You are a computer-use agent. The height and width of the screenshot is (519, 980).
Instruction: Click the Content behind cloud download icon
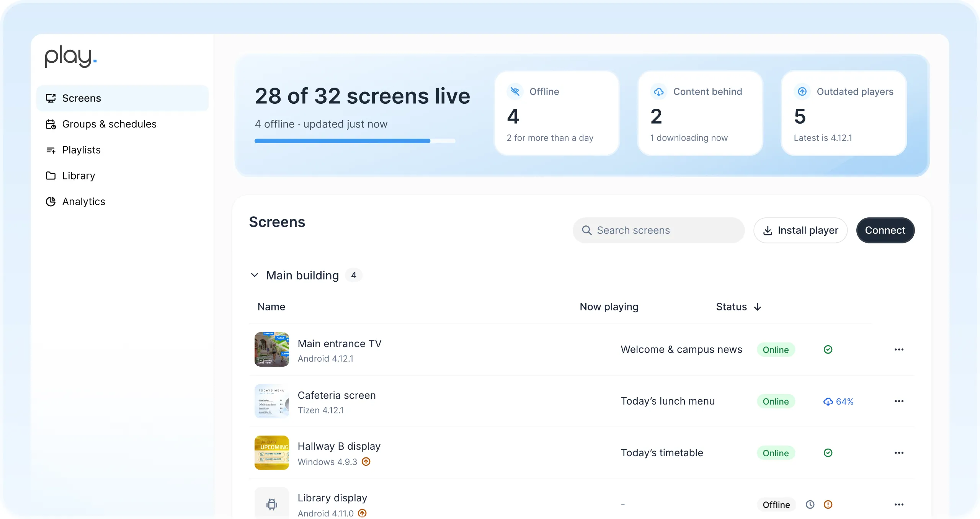[658, 91]
